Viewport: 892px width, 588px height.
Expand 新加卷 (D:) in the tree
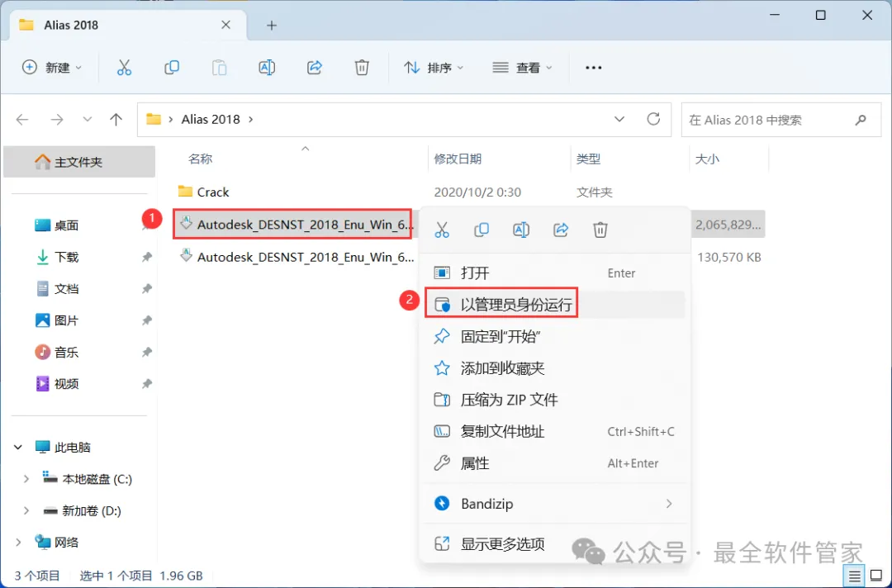tap(26, 511)
